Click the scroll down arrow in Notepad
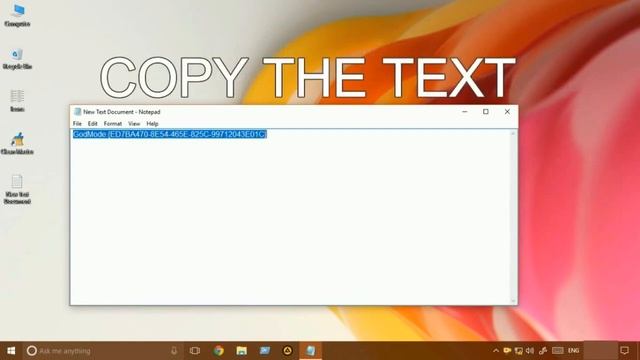 click(513, 301)
